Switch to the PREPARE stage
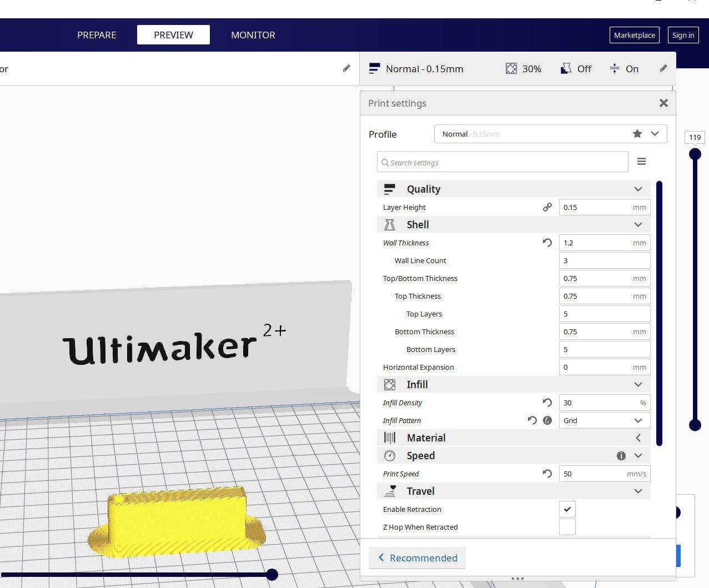The width and height of the screenshot is (709, 588). [97, 35]
